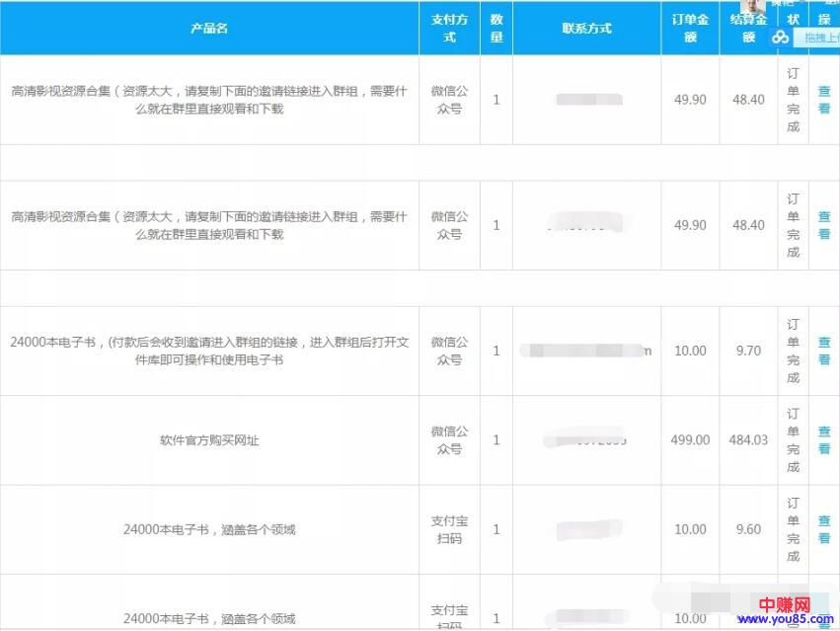The image size is (840, 631).
Task: Select the 软件官方购买网址 product name
Action: tap(209, 440)
